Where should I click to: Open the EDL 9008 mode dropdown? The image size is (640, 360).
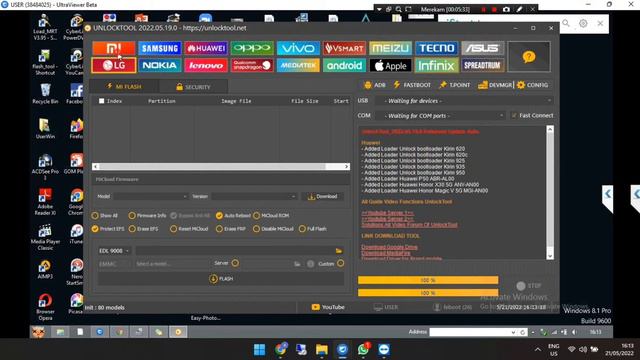tap(114, 251)
